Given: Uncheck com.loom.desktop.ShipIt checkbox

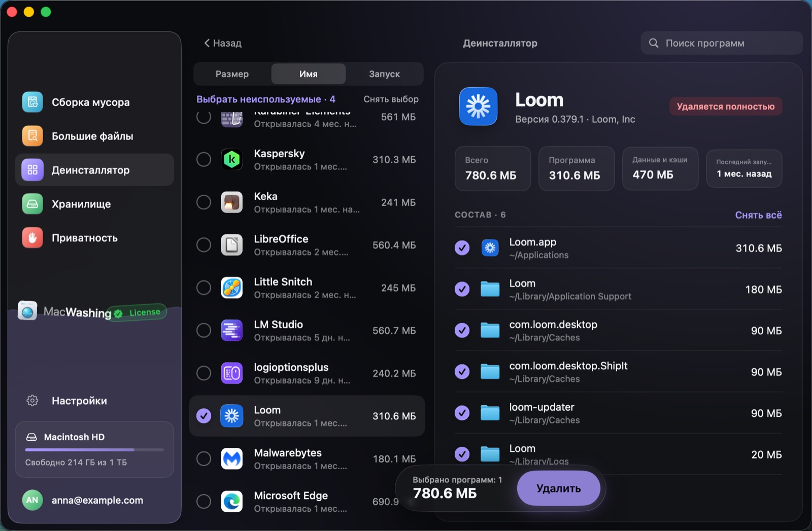Looking at the screenshot, I should click(462, 372).
